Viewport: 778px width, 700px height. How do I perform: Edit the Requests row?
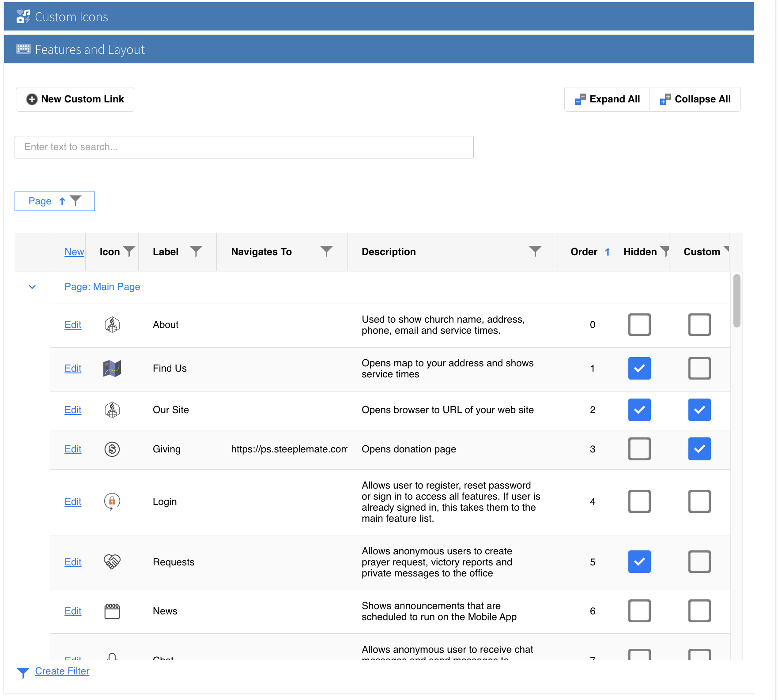pyautogui.click(x=73, y=562)
